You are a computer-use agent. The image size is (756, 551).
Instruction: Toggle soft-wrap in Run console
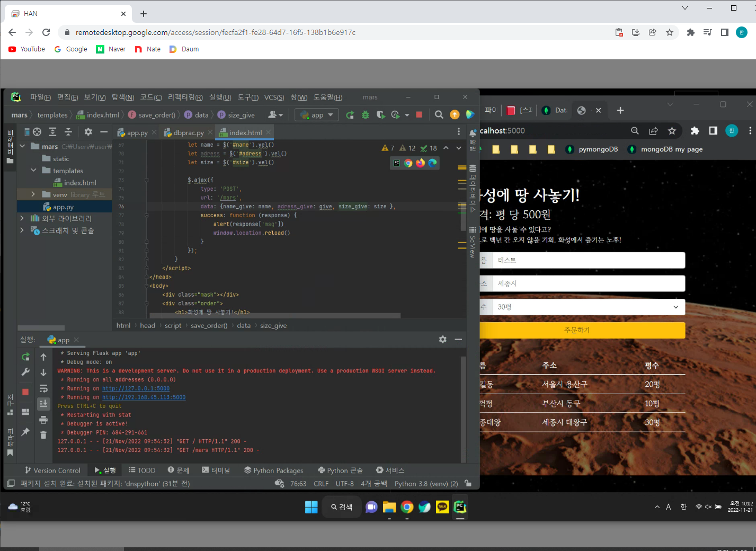point(43,388)
